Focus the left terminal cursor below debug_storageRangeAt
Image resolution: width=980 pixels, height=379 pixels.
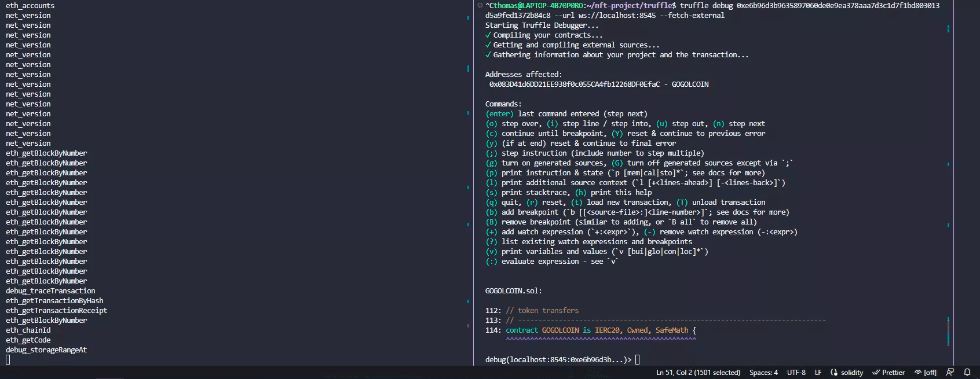coord(8,360)
